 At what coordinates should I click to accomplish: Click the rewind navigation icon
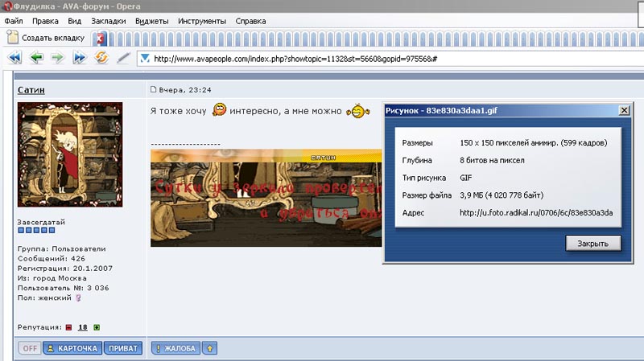14,57
